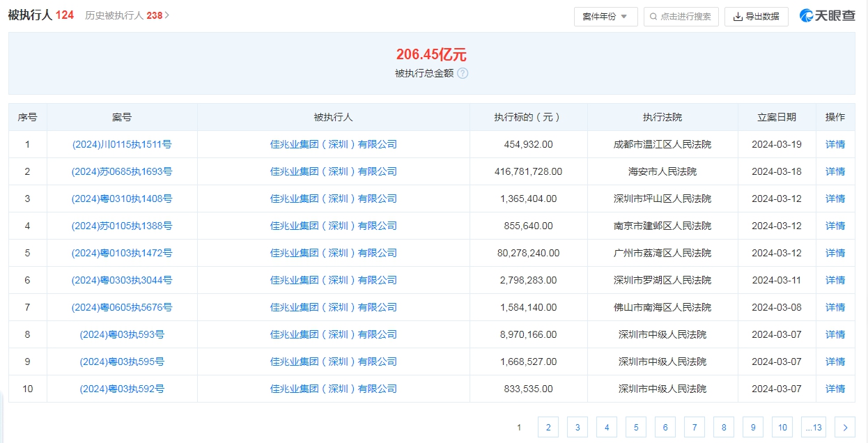The image size is (868, 443).
Task: Jump to the ...13 last page button
Action: tap(812, 428)
